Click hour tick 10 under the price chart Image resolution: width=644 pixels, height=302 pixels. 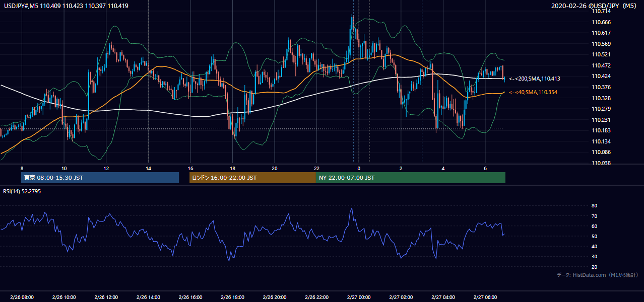click(x=64, y=168)
